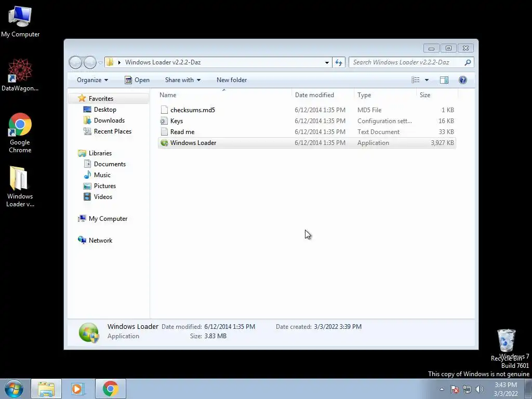Open My Computer desktop icon

click(x=20, y=21)
